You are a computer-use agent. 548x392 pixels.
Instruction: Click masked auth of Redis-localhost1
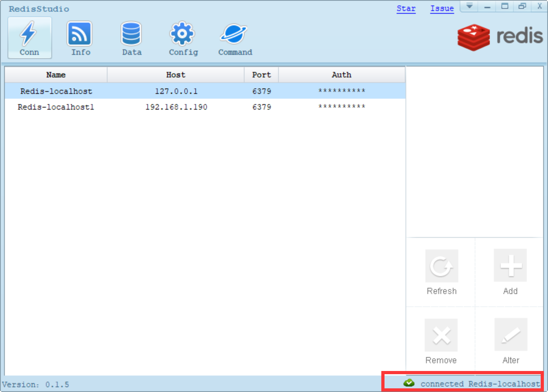(x=342, y=107)
